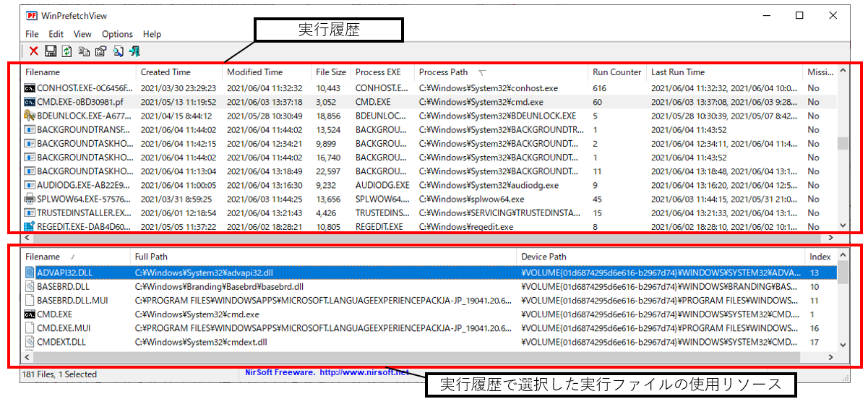Click full path C:\Windows\System32\cmdext.dll
The height and width of the screenshot is (399, 868).
201,342
